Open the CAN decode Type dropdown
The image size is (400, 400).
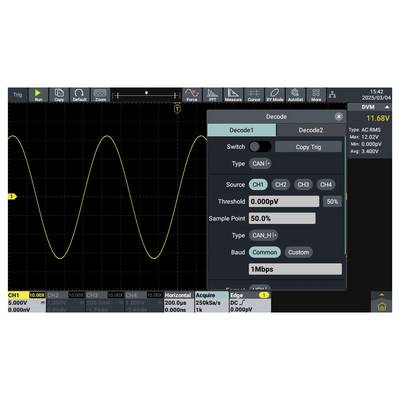[x=260, y=164]
